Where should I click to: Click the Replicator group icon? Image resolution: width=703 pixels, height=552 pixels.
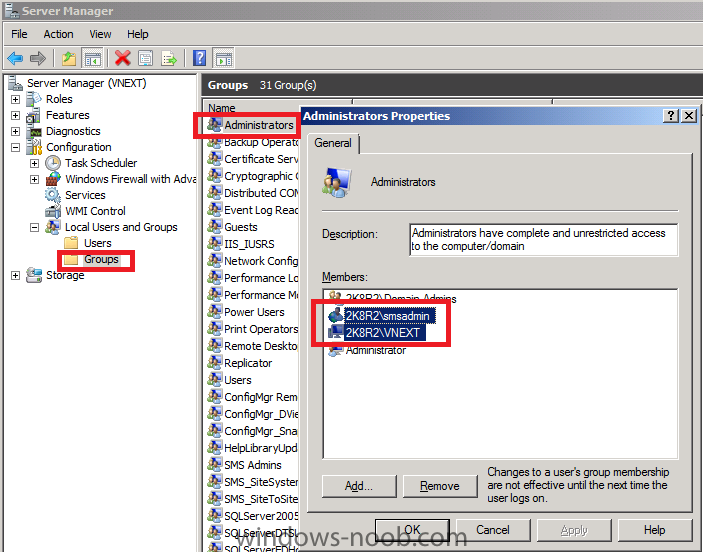point(214,362)
